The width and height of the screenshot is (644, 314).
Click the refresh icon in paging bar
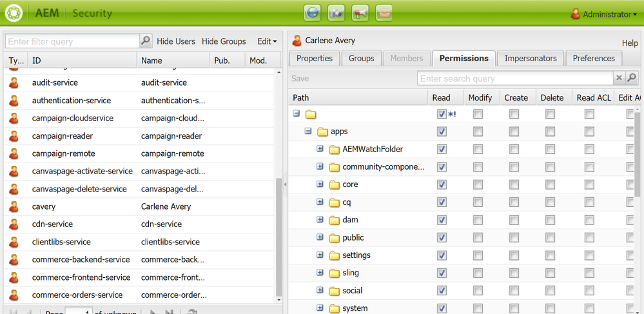192,312
